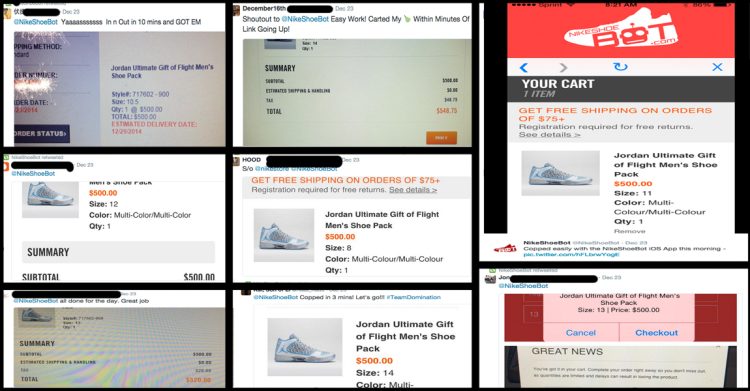Open the pic.twitter.com link in NikeShoeBot tweet
Screen dimensions: 750x391
[x=571, y=255]
